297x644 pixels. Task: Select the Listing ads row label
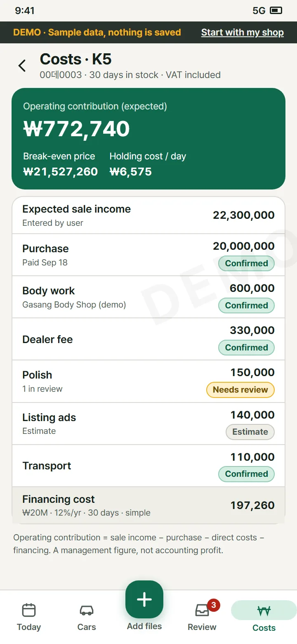click(x=49, y=417)
